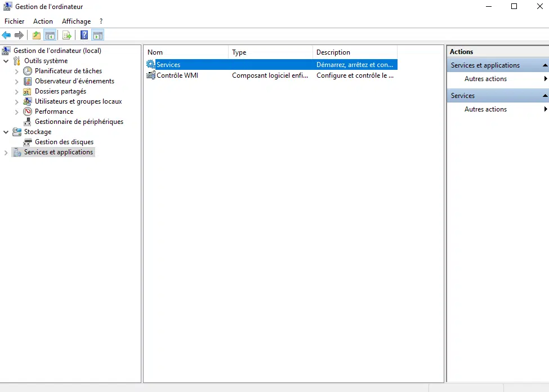Select the Services row name

[x=168, y=65]
